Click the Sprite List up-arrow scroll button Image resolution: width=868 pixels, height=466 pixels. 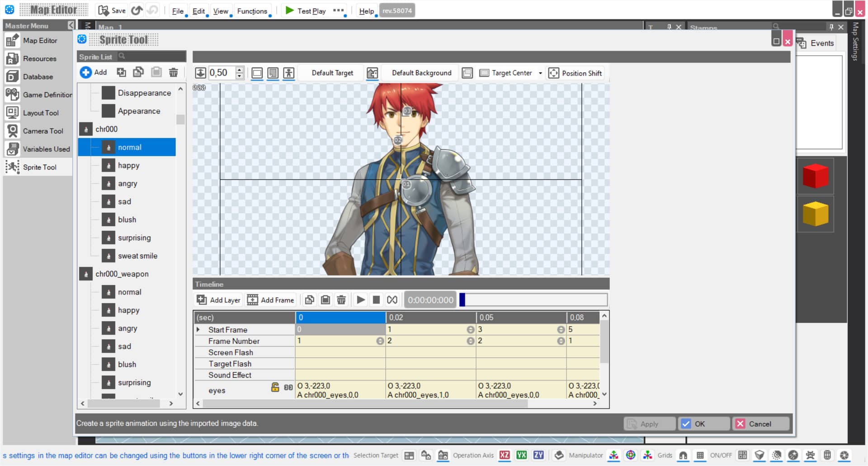point(180,89)
